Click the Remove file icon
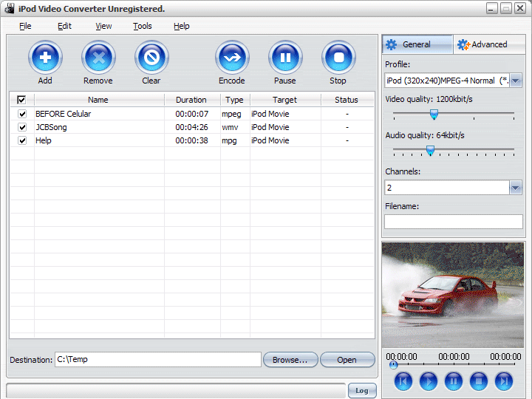This screenshot has height=399, width=532. click(x=98, y=58)
